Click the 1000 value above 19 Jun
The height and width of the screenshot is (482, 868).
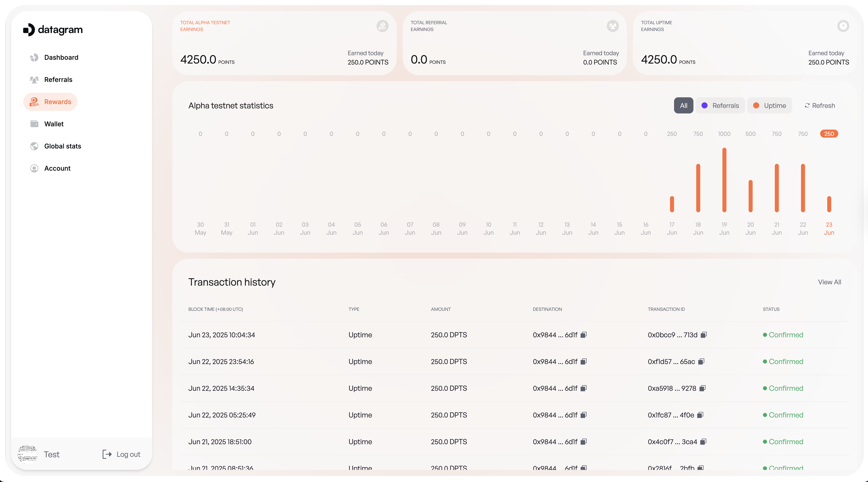point(724,134)
